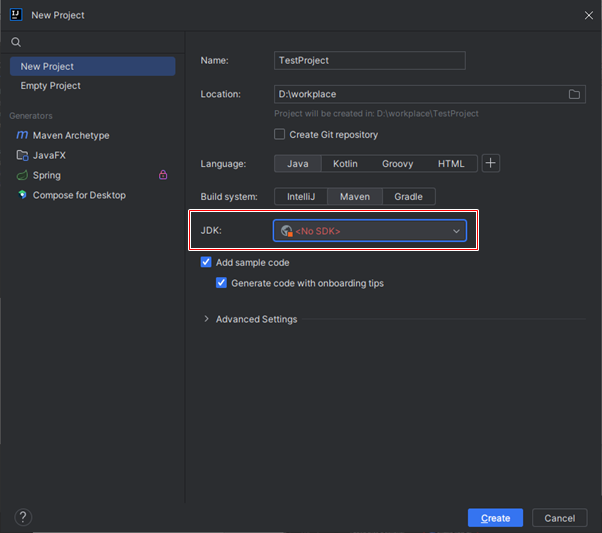Click the Location field with D:\workplace
Viewport: 602px width, 533px height.
tap(430, 94)
